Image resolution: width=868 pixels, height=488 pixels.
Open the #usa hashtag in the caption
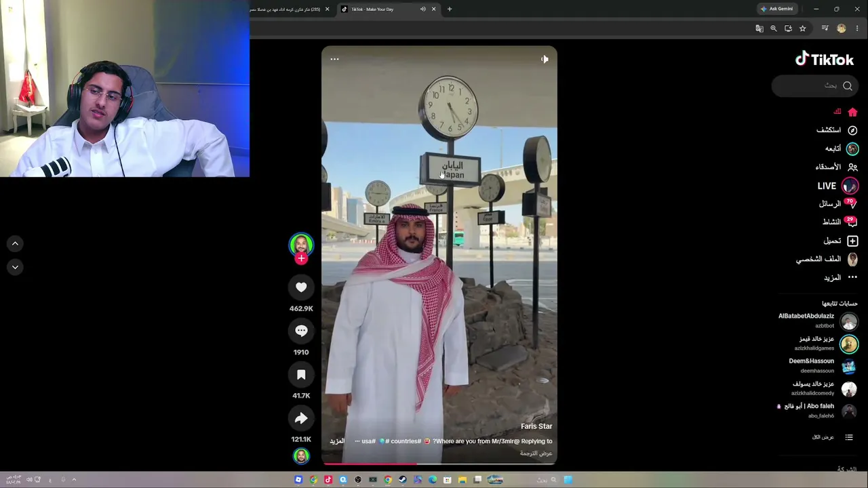coord(368,441)
